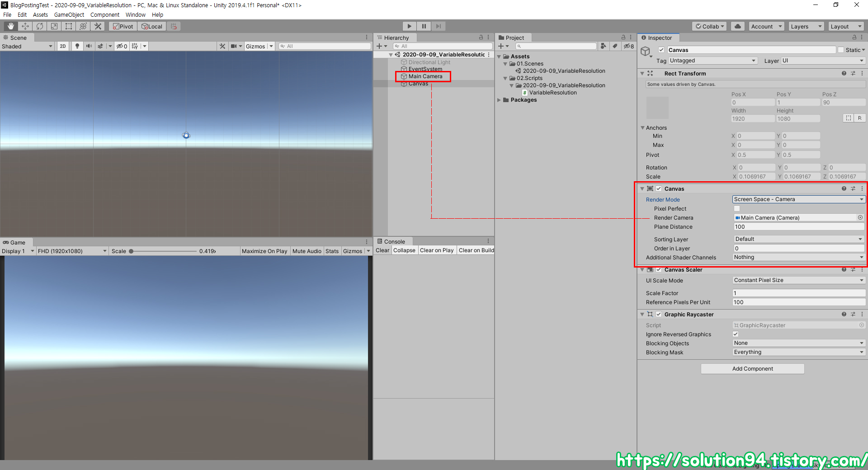This screenshot has height=470, width=868.
Task: Open the Layers dropdown
Action: [x=806, y=26]
